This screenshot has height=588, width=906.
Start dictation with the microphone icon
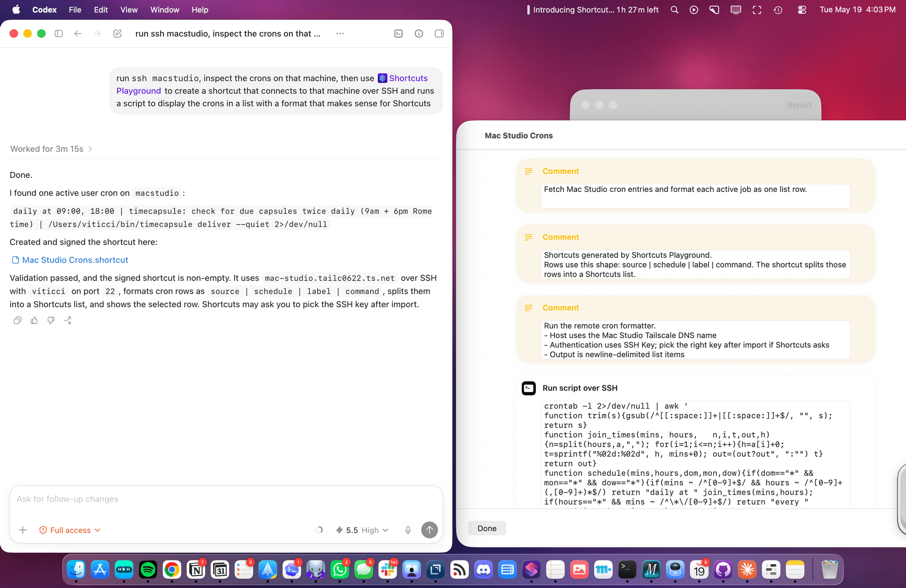pyautogui.click(x=408, y=530)
